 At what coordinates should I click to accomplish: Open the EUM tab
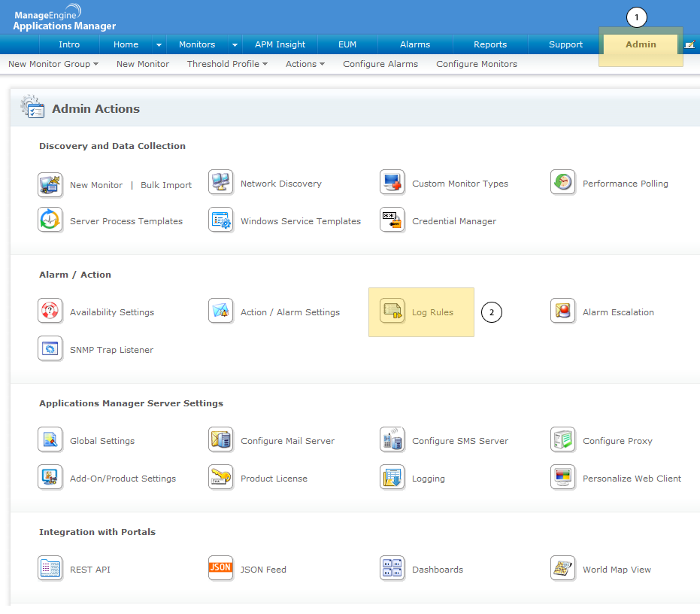[x=347, y=44]
